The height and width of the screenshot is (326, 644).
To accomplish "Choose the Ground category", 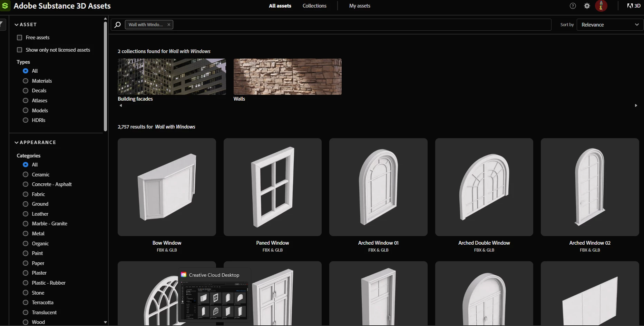I will click(x=26, y=204).
